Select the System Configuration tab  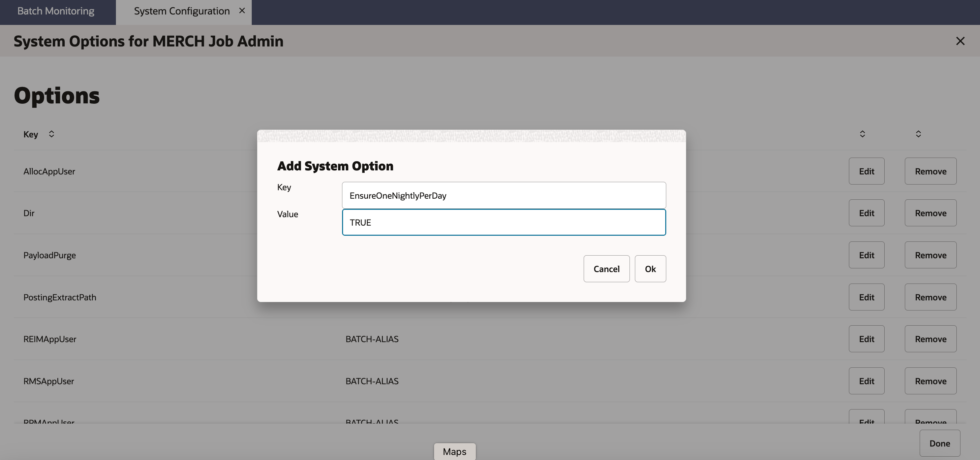182,11
